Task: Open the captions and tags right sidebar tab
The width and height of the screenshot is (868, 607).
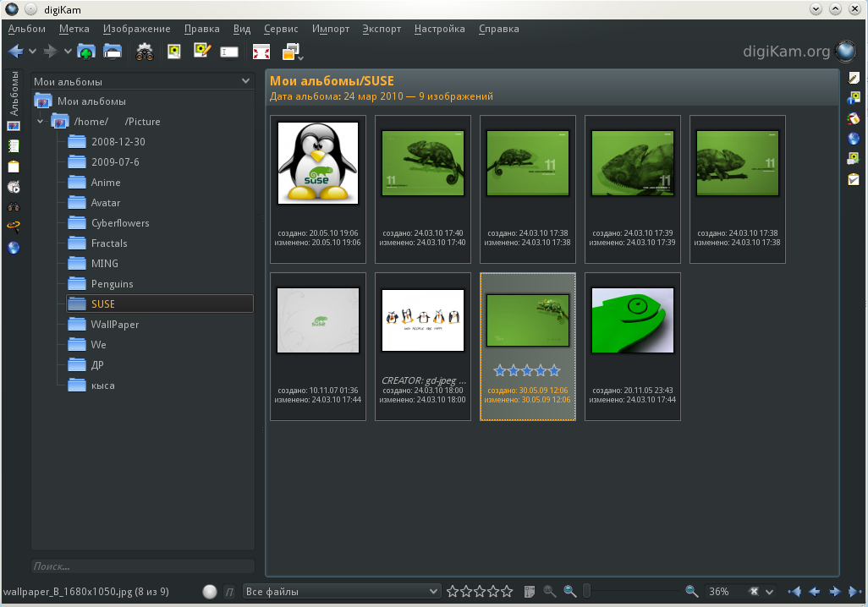Action: point(854,159)
